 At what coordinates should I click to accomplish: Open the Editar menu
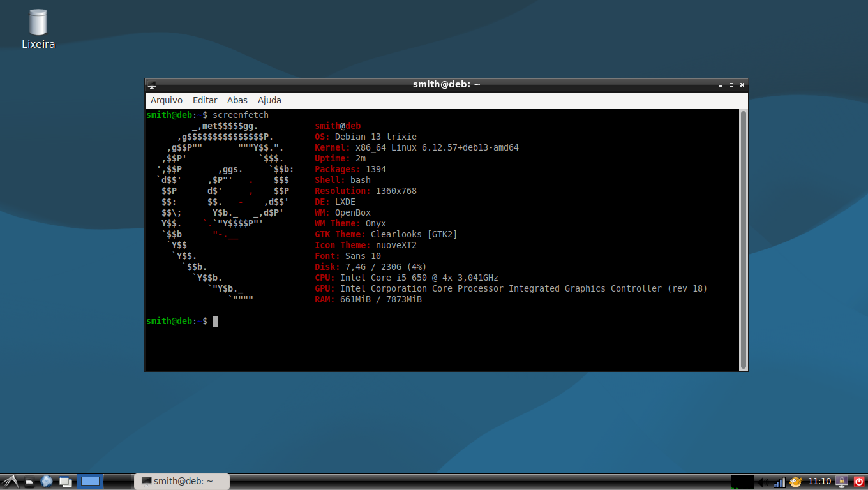coord(205,100)
